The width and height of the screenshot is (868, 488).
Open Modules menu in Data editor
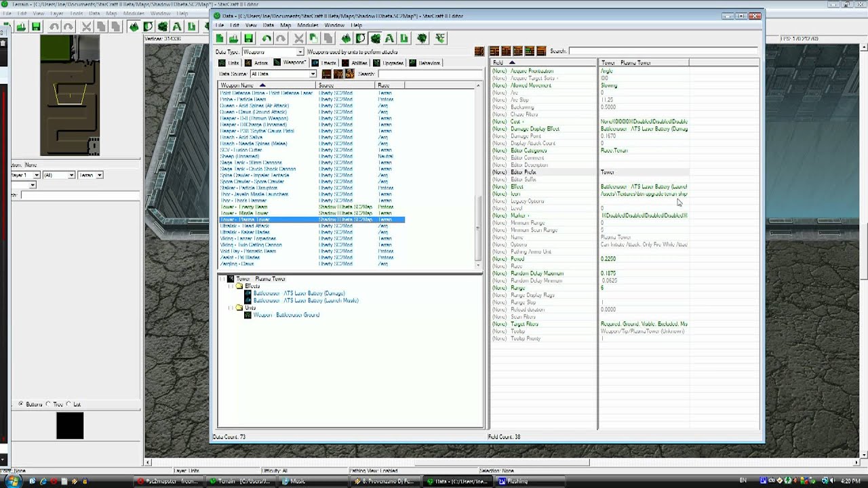(x=308, y=25)
